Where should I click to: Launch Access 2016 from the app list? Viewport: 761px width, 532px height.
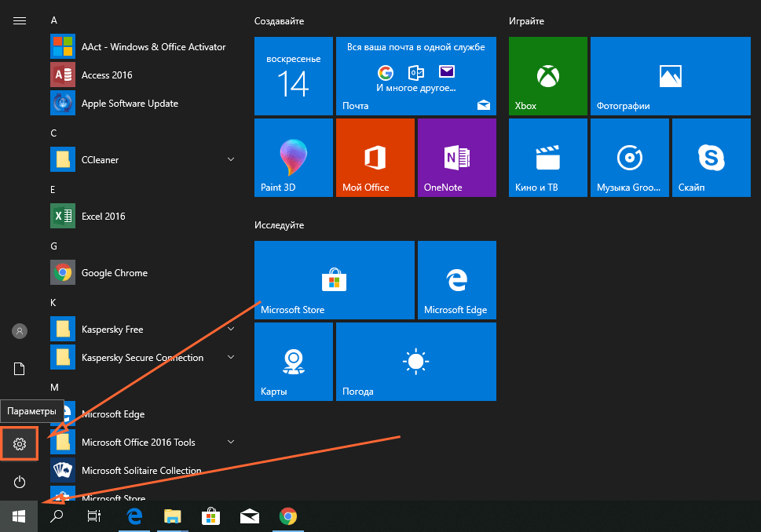coord(145,75)
